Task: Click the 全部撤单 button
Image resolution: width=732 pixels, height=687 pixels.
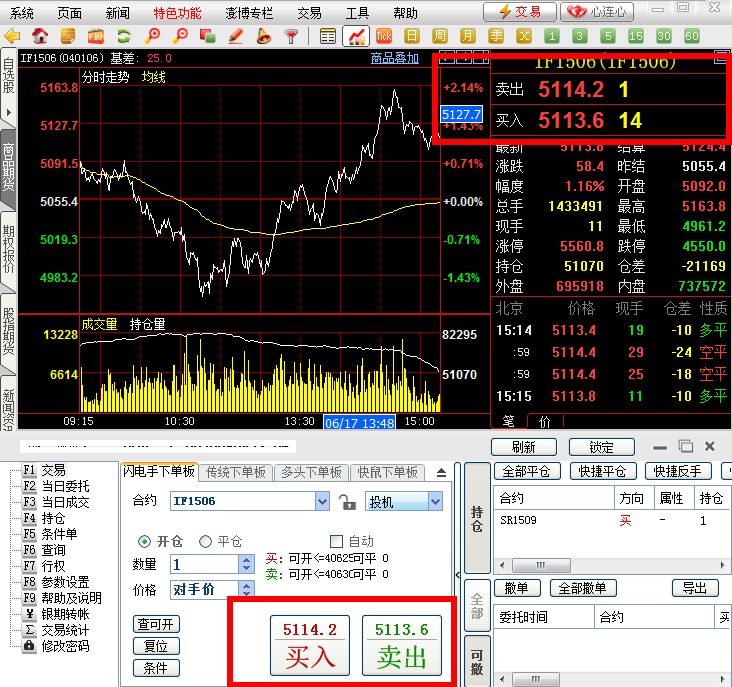Action: pyautogui.click(x=583, y=588)
